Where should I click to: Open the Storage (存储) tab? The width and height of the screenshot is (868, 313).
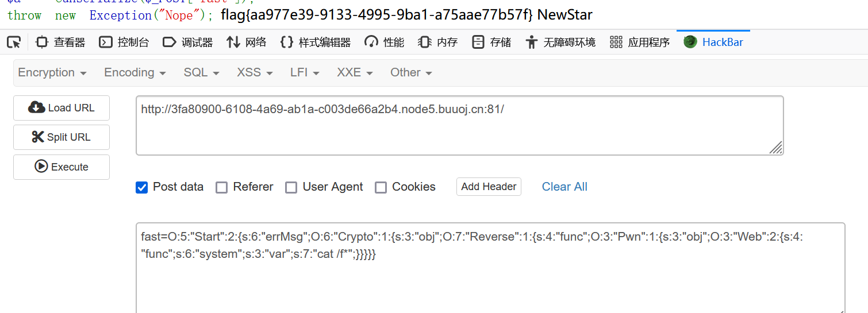(x=491, y=42)
